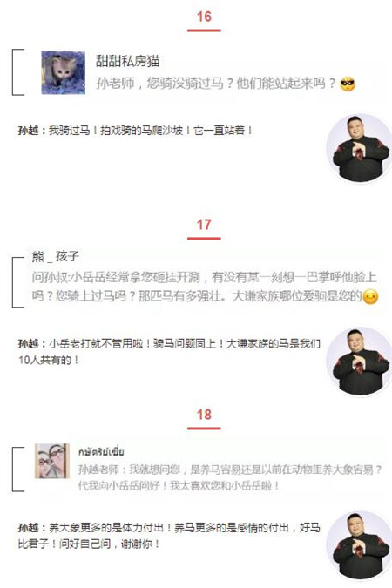This screenshot has width=392, height=588.
Task: Select the red number 18 heading
Action: click(x=204, y=415)
